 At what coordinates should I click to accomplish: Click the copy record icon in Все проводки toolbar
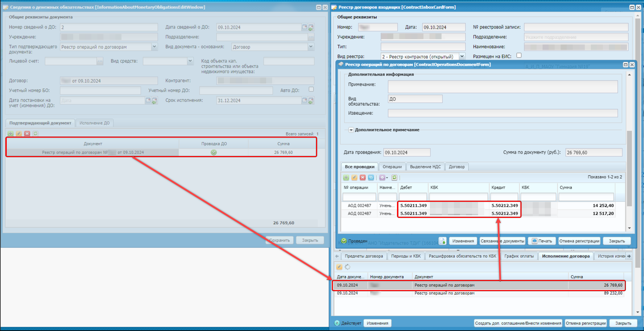pyautogui.click(x=371, y=178)
